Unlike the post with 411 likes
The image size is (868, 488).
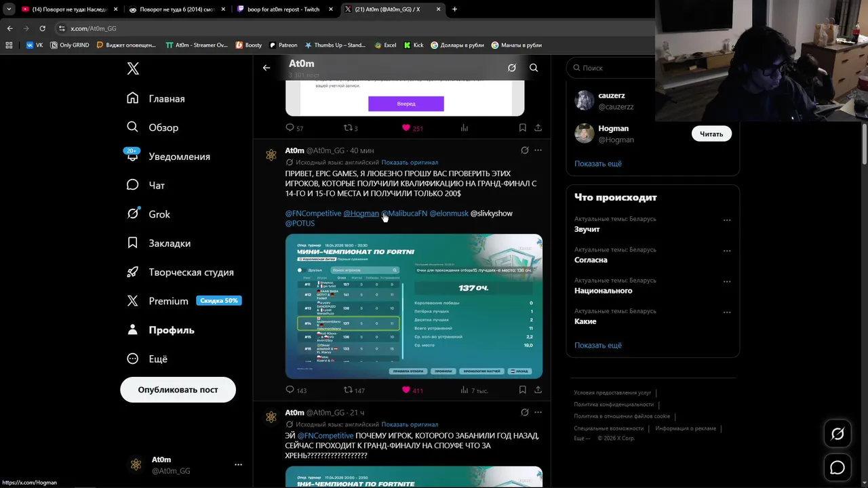point(412,390)
